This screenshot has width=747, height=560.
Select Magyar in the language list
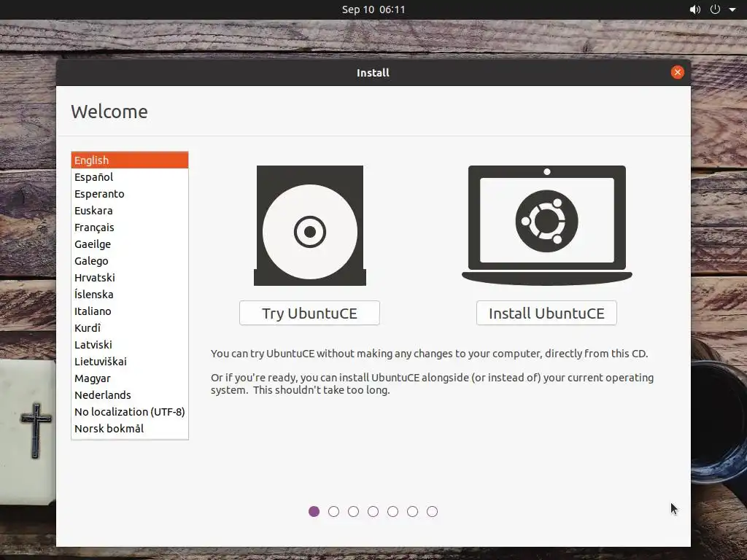tap(130, 378)
